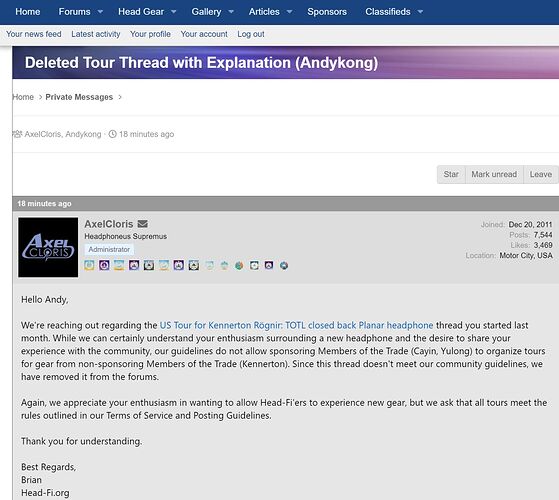This screenshot has width=559, height=500.
Task: Go to the Sponsors menu item
Action: (x=327, y=12)
